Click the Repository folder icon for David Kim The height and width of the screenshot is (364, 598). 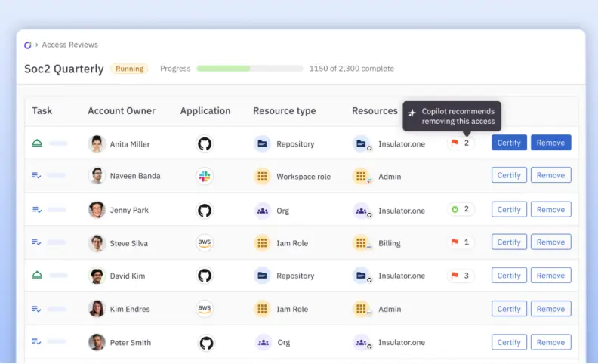point(262,276)
